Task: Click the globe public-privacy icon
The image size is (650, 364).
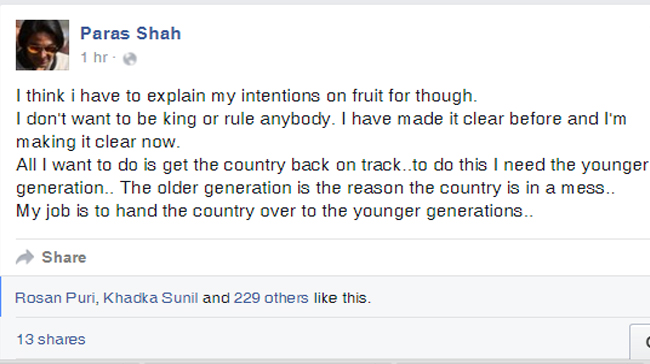Action: pyautogui.click(x=130, y=58)
